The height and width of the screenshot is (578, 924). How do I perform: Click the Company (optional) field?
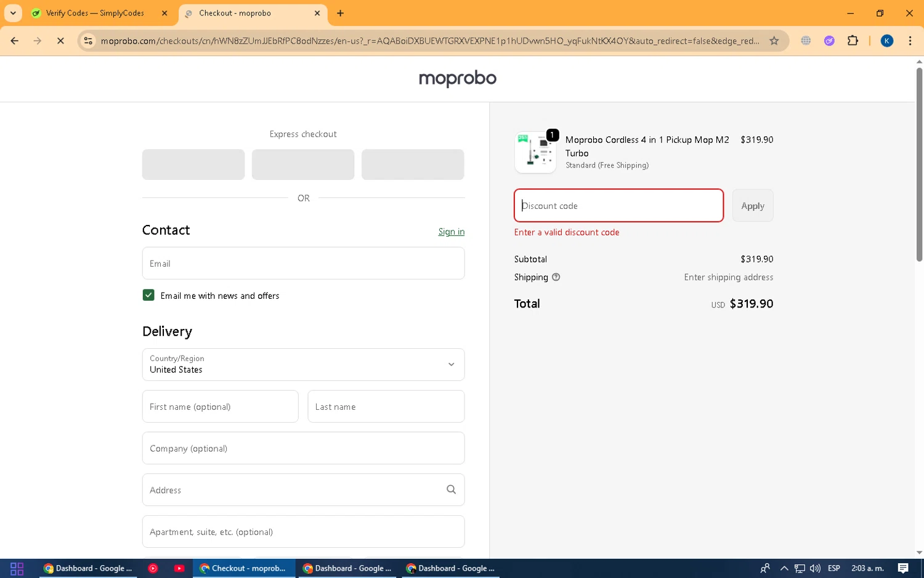[303, 448]
